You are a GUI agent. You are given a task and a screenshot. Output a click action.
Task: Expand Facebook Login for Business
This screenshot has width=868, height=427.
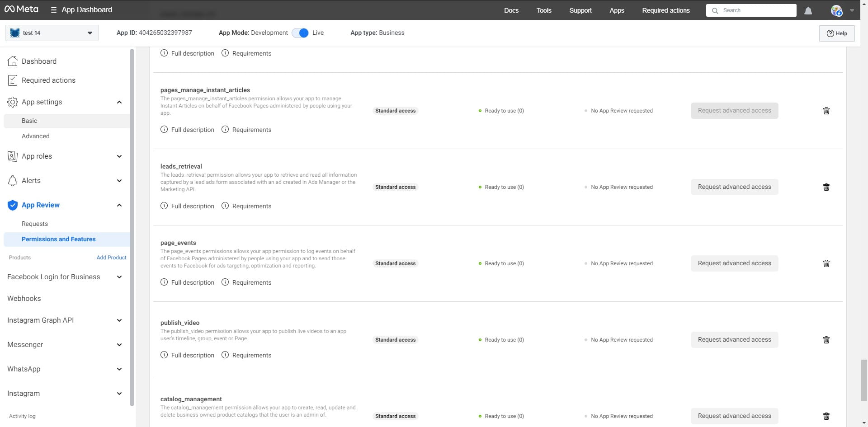(x=119, y=277)
